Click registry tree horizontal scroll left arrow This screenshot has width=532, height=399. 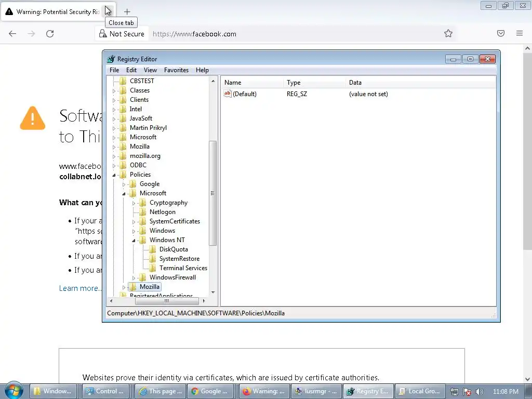tap(111, 301)
